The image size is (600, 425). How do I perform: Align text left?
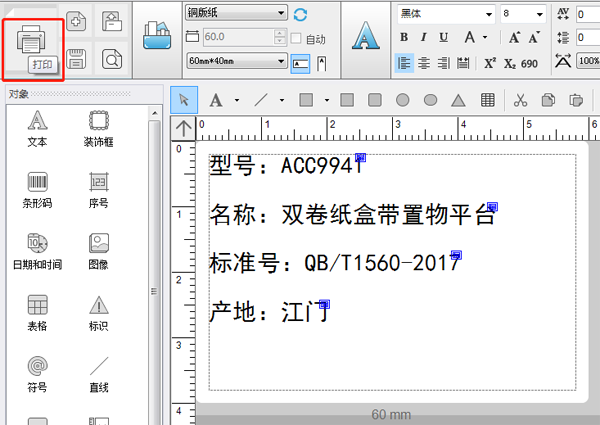click(x=404, y=63)
